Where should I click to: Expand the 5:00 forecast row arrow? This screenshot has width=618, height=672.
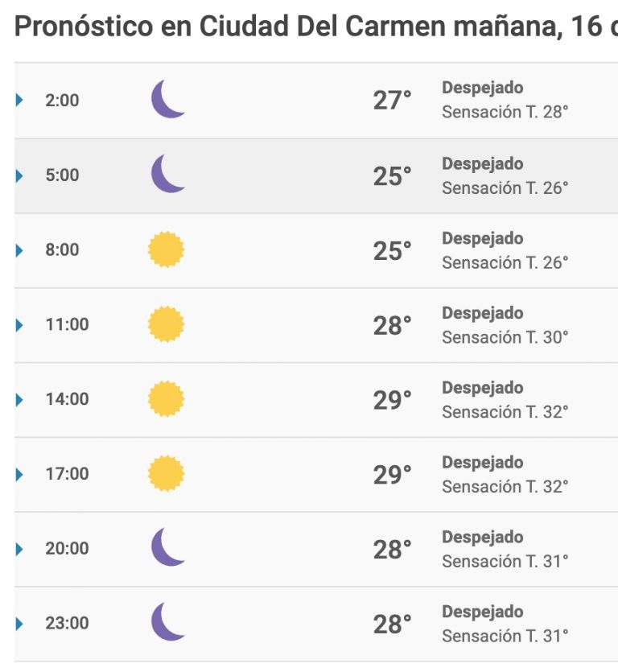[19, 175]
